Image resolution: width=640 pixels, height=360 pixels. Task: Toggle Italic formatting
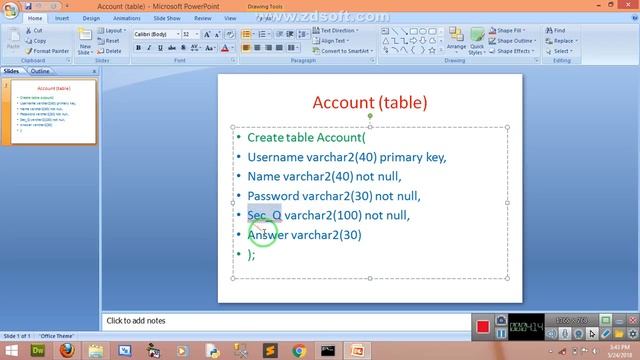tap(149, 48)
